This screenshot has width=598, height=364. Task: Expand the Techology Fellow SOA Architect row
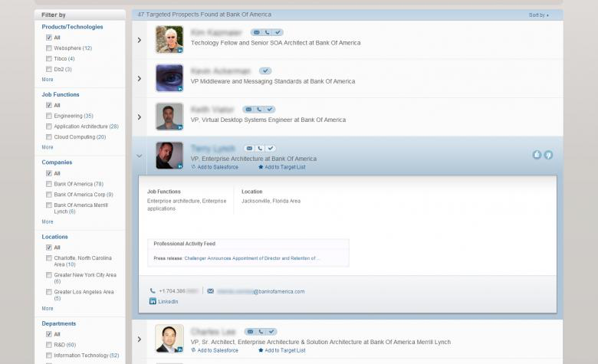[140, 40]
